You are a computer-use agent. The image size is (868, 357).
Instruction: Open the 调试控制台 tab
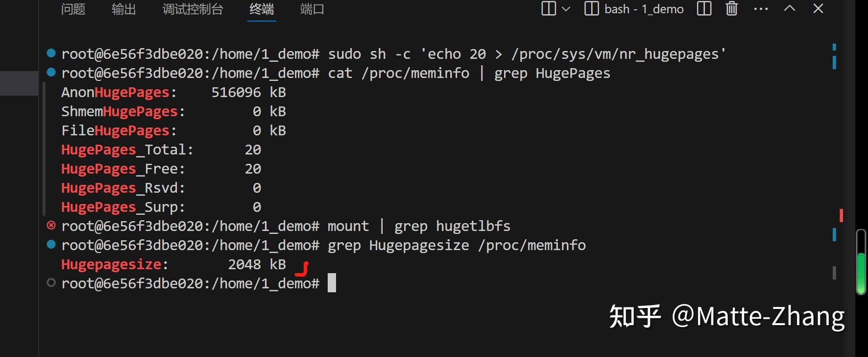[193, 9]
